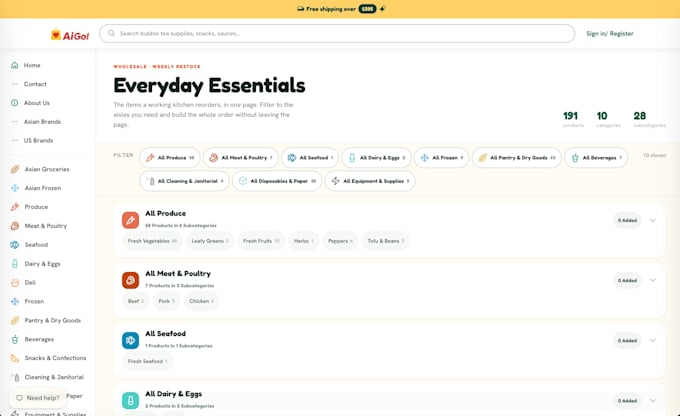Open About Us in the sidebar
680x416 pixels.
tap(36, 103)
